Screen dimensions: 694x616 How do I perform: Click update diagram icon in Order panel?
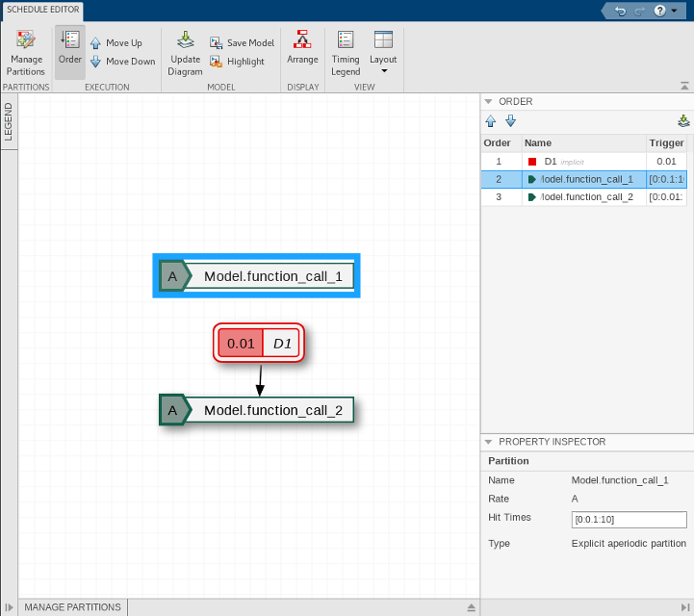(683, 121)
